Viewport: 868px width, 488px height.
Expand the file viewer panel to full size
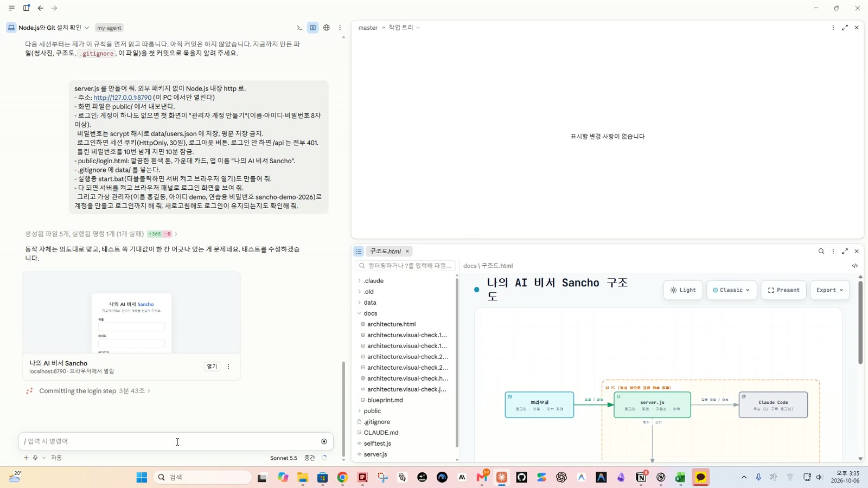tap(845, 252)
